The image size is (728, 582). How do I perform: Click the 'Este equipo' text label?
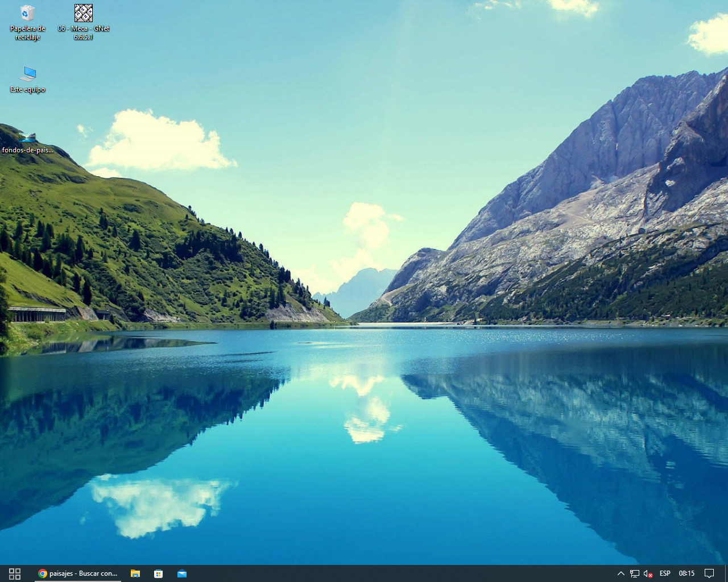coord(27,89)
